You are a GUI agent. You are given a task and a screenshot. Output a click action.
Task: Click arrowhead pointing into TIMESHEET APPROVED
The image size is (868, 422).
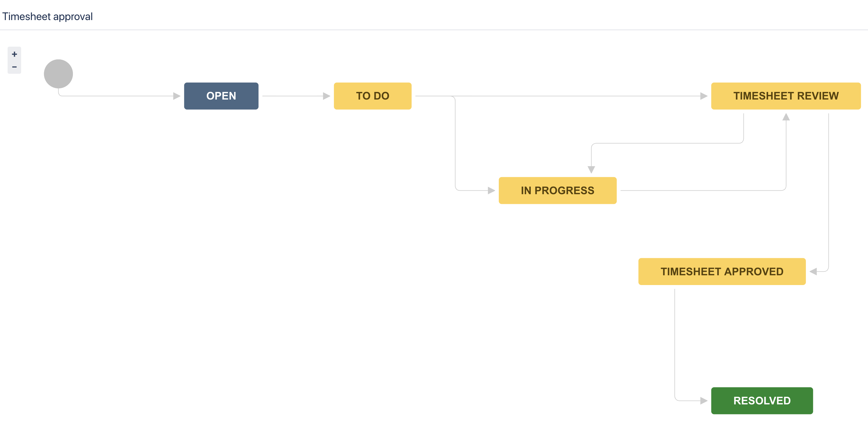click(814, 272)
